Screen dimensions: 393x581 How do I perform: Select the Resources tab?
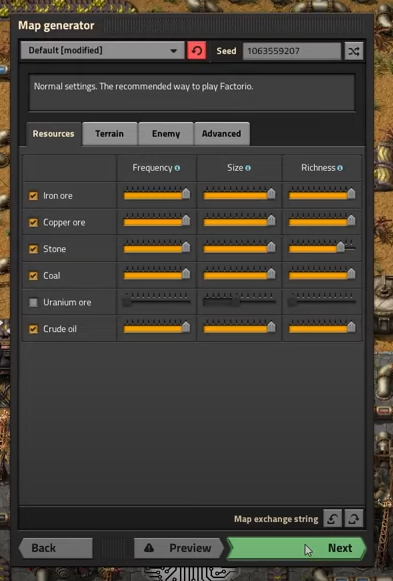click(53, 134)
